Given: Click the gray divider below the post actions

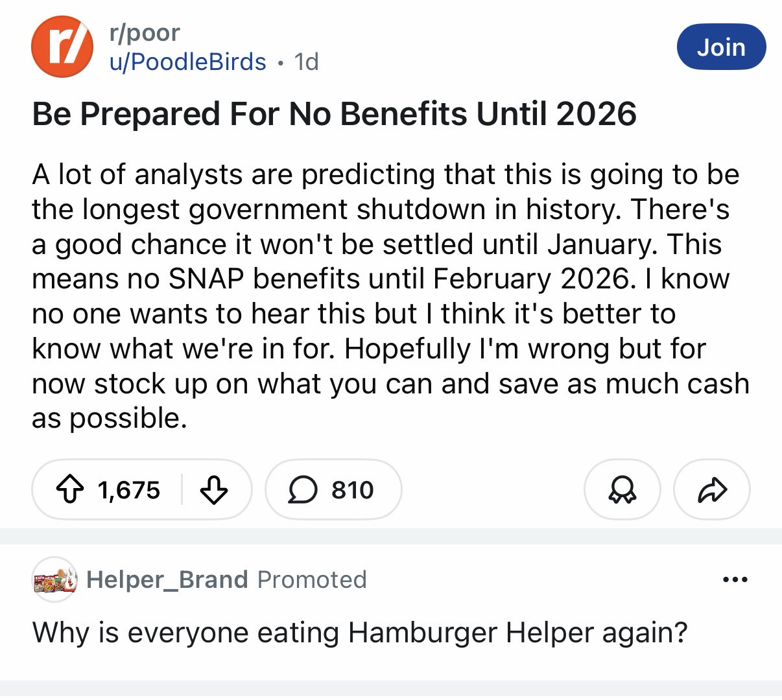Looking at the screenshot, I should [391, 536].
